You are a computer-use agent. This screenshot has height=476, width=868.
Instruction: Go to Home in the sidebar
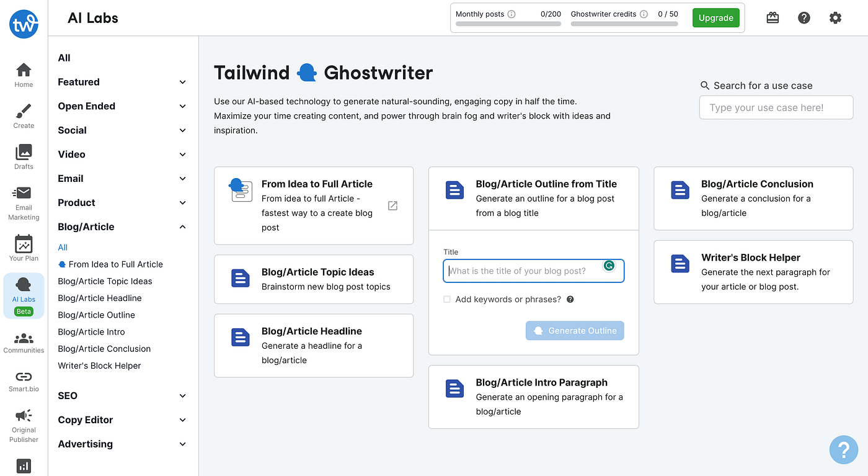pos(24,76)
